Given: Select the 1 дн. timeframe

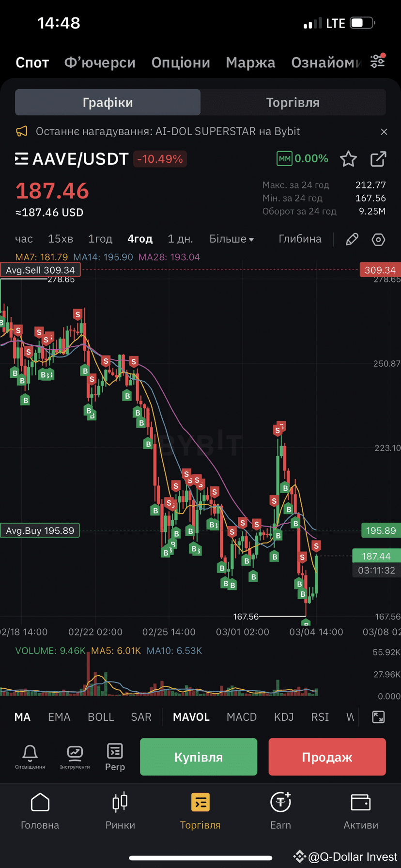Looking at the screenshot, I should tap(180, 239).
